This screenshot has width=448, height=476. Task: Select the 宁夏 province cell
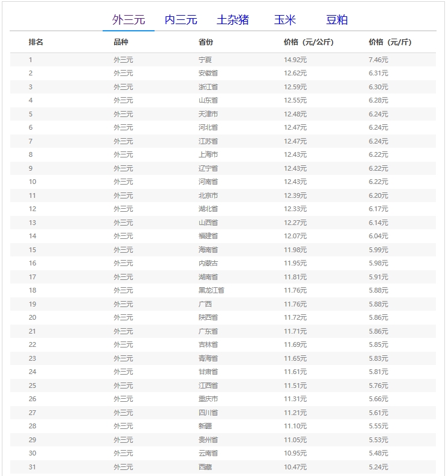(205, 60)
